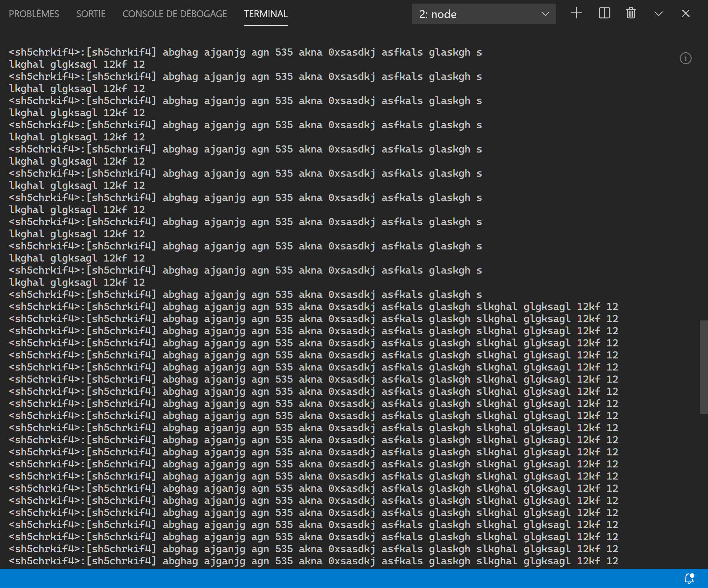708x588 pixels.
Task: Click scrollbar track below the thumb
Action: tap(703, 489)
